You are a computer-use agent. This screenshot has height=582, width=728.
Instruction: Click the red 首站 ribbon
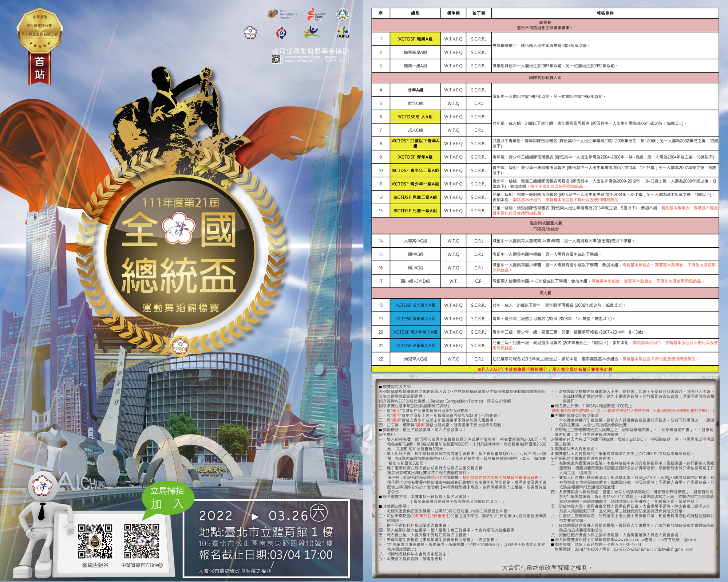click(40, 68)
